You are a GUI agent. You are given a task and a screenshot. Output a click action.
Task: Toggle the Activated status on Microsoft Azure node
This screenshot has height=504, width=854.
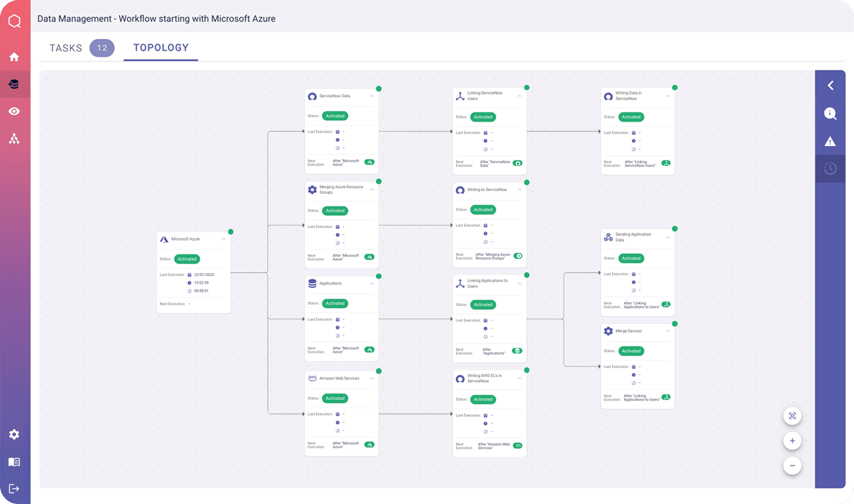click(x=187, y=259)
